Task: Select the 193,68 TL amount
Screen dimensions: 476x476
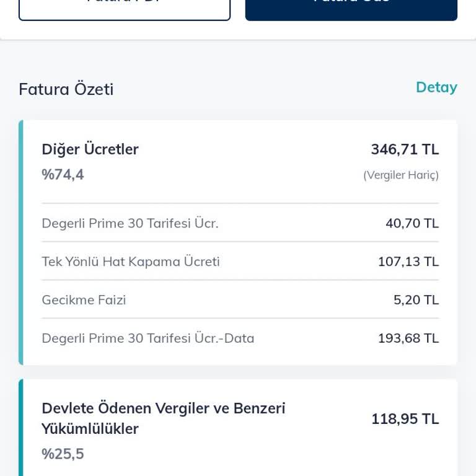Action: click(x=408, y=338)
